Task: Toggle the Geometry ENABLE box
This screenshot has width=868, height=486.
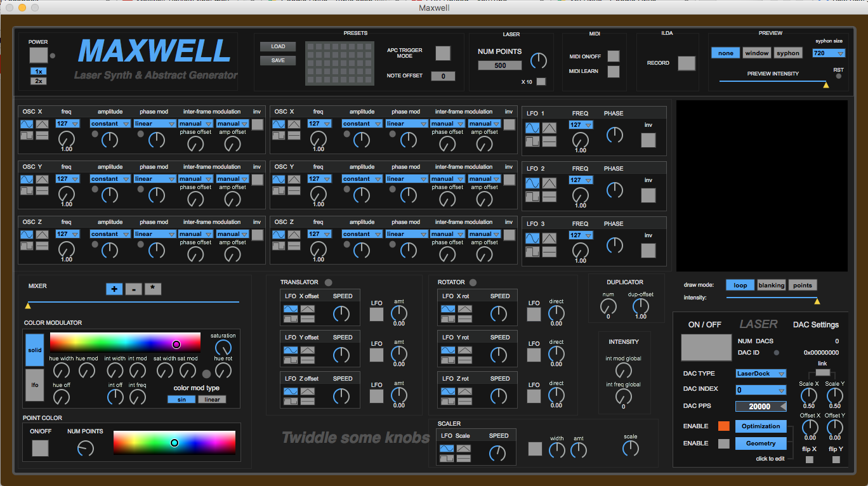Action: 723,443
